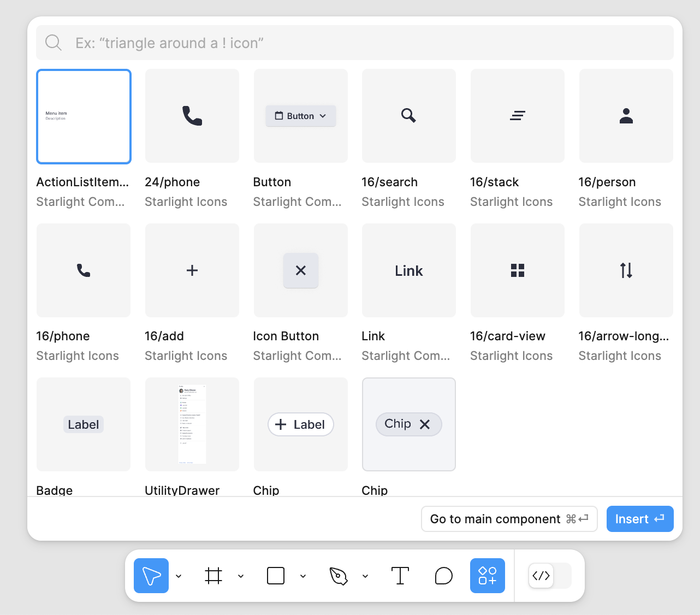The image size is (700, 615).
Task: Select the Pen tool
Action: [338, 576]
